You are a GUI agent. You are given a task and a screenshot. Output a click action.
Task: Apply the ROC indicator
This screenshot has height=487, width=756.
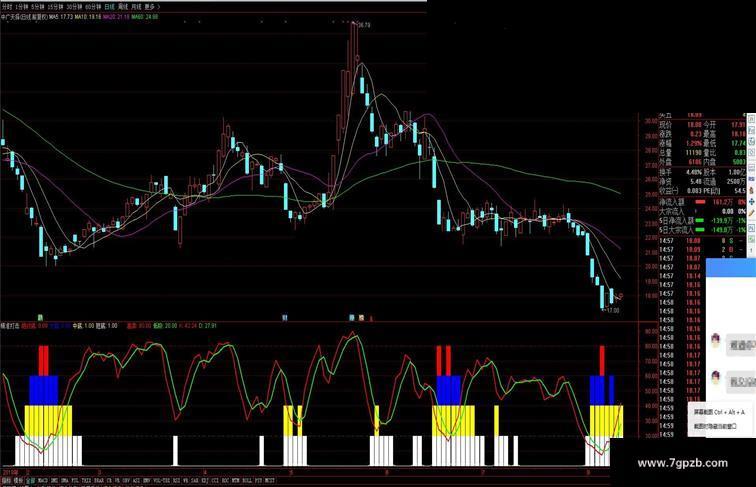[x=225, y=480]
